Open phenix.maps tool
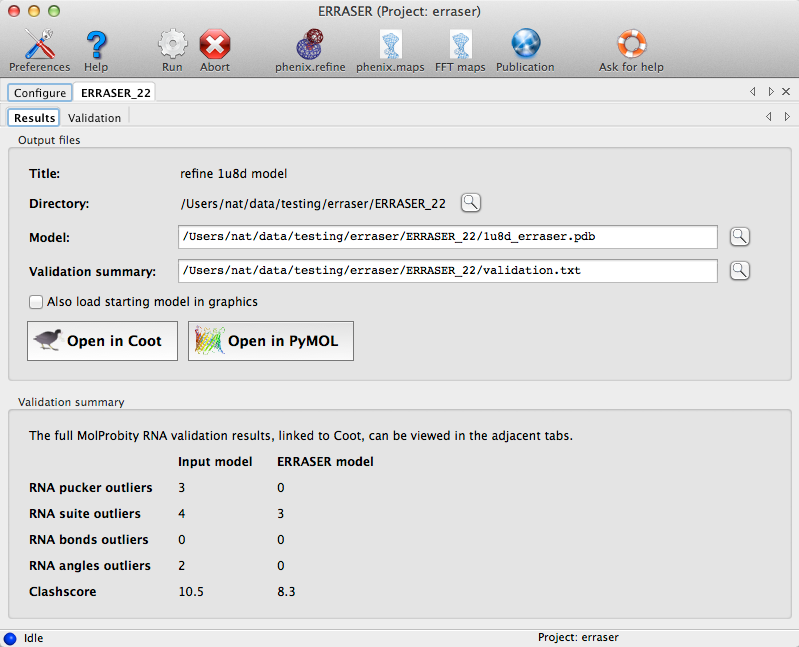This screenshot has height=647, width=799. 391,46
